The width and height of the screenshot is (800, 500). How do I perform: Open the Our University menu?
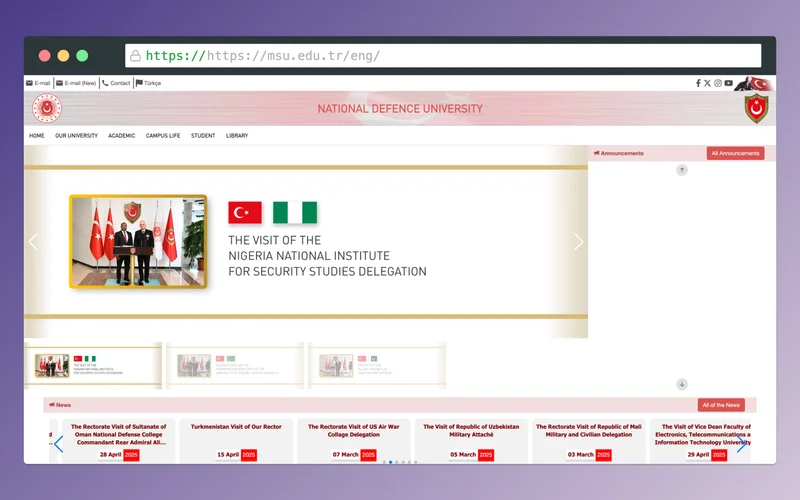pyautogui.click(x=76, y=136)
